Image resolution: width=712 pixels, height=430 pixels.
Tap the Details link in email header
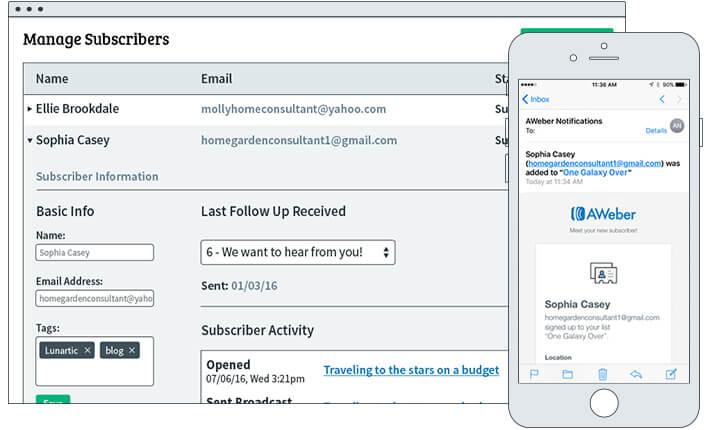tap(656, 130)
